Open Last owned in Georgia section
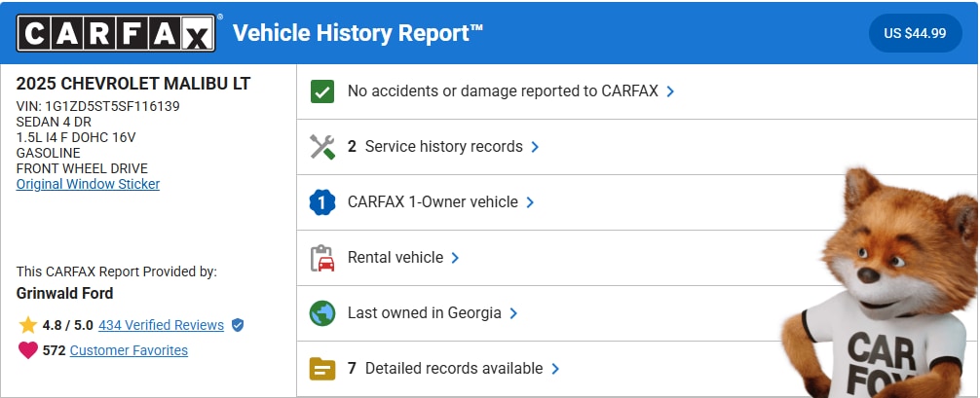Image resolution: width=980 pixels, height=398 pixels. (x=424, y=313)
